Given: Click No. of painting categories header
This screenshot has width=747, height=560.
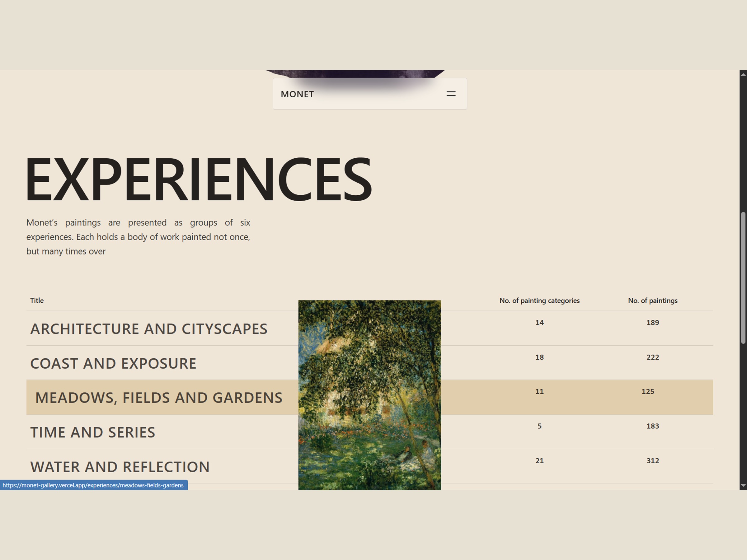Looking at the screenshot, I should pyautogui.click(x=539, y=301).
